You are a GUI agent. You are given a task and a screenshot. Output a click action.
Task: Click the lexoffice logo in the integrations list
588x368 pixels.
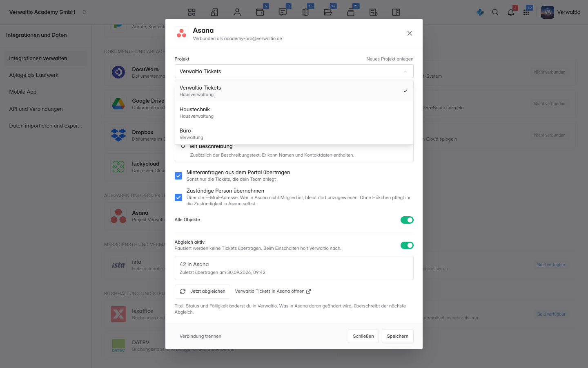[118, 314]
